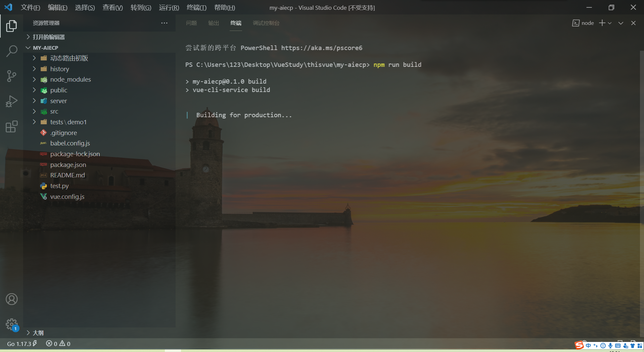Click the 资源管理器 explorer panel title
The height and width of the screenshot is (352, 644).
point(46,23)
